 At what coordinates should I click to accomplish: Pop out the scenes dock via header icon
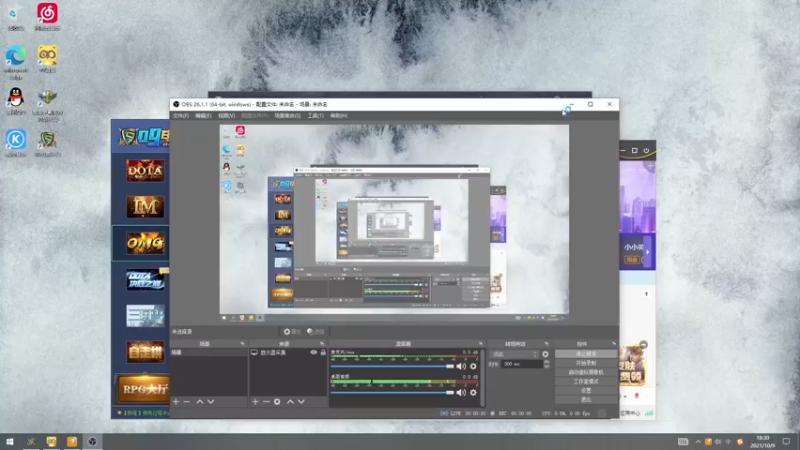(x=242, y=344)
